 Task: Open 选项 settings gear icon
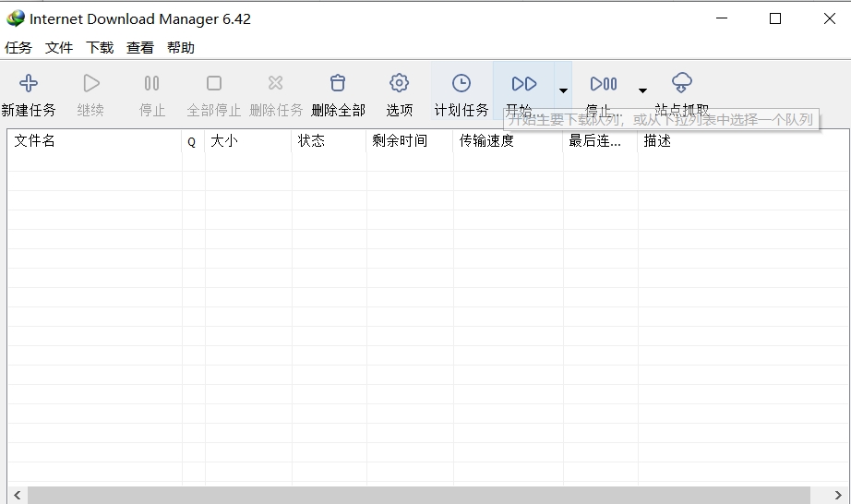(399, 83)
